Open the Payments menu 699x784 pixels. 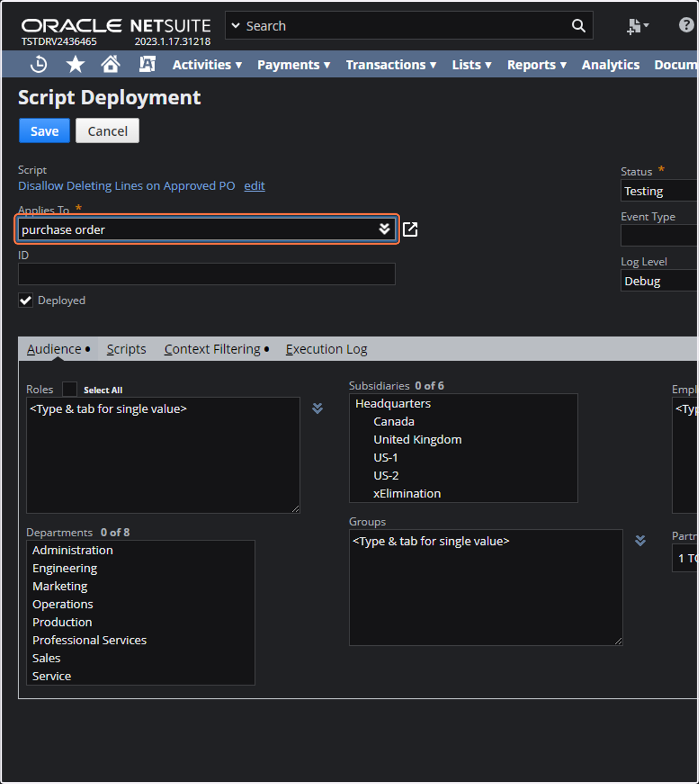[x=294, y=65]
